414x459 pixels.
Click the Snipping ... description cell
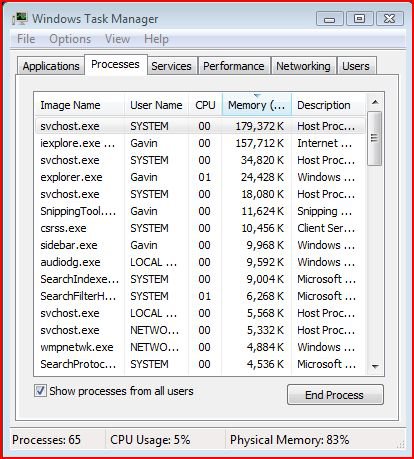(325, 211)
